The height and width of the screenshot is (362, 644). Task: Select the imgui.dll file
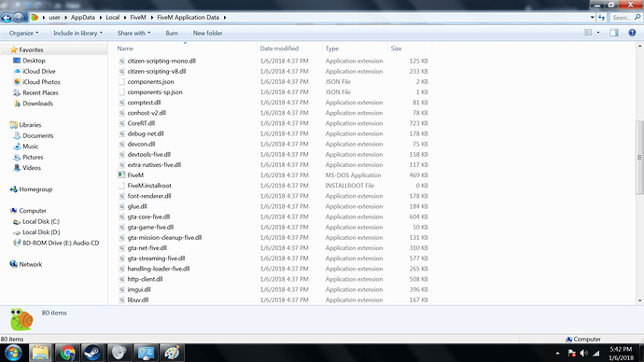coord(139,289)
